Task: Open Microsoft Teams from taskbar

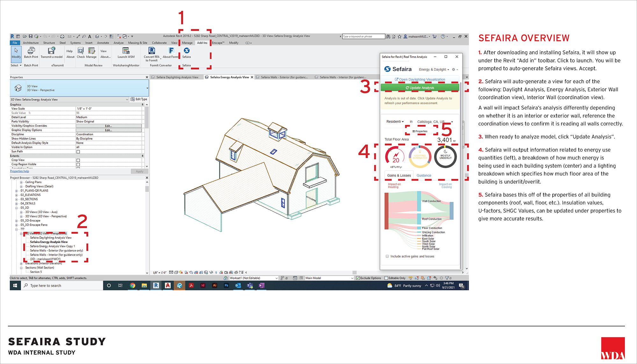Action: (x=250, y=285)
